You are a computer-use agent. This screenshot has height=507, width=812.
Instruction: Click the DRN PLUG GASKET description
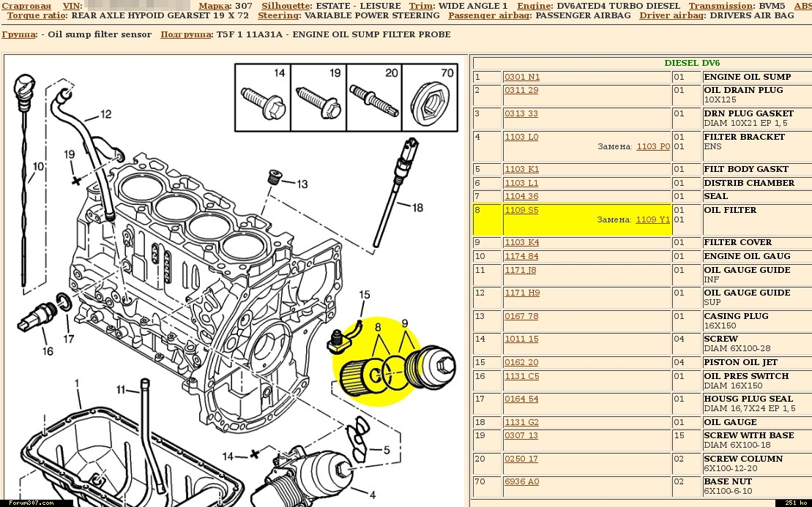(x=748, y=114)
